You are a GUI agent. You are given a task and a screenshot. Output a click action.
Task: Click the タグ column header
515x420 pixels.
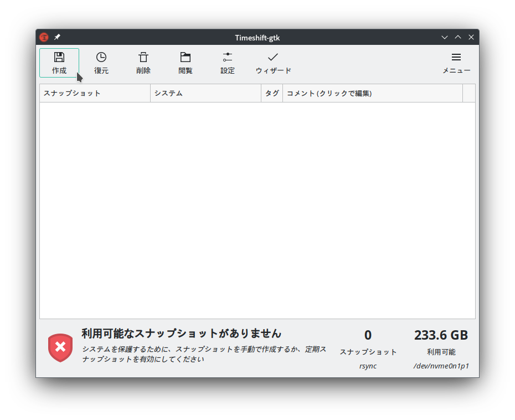point(272,93)
